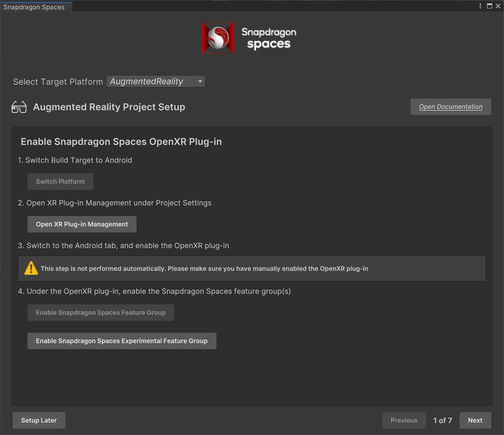Go to the Next setup page

coord(475,420)
